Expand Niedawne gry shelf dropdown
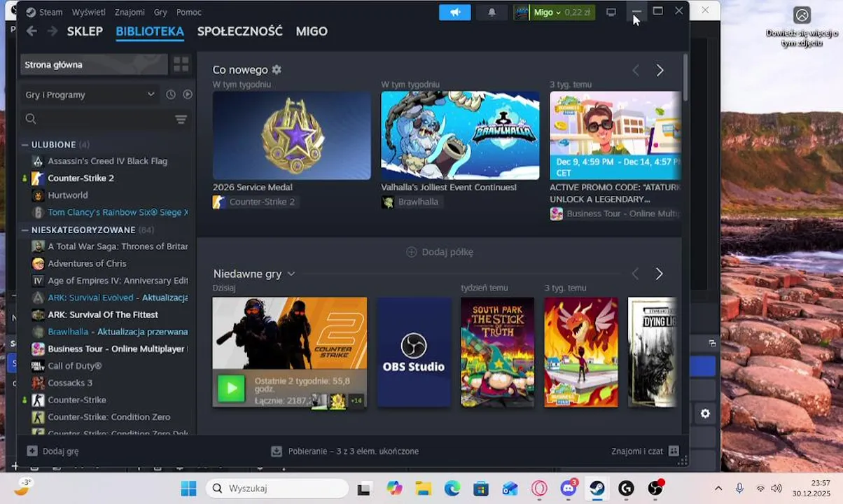Viewport: 843px width, 504px height. [291, 274]
